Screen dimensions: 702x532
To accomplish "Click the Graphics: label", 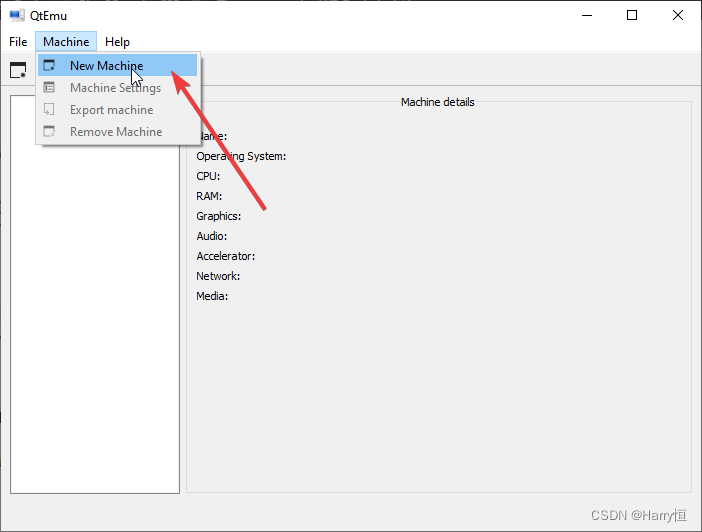I will tap(218, 216).
